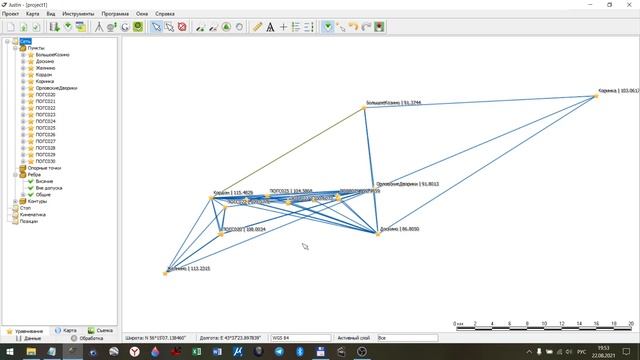Image resolution: width=640 pixels, height=360 pixels.
Task: Select the ruler measurement tool
Action: (257, 27)
